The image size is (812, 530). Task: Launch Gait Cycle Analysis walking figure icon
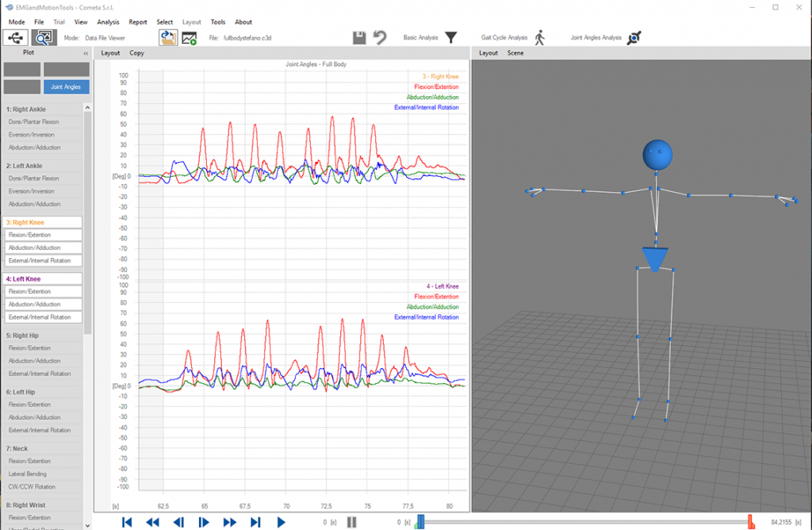pyautogui.click(x=540, y=37)
